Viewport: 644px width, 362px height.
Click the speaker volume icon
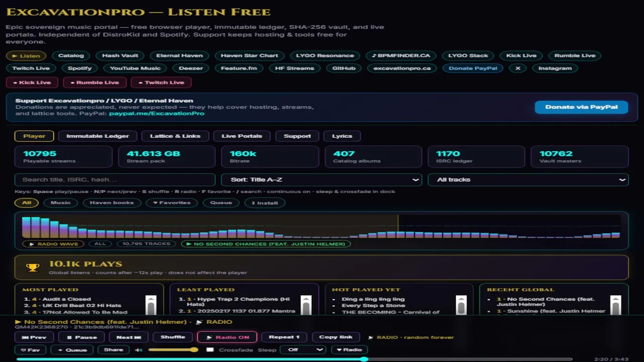point(138,350)
